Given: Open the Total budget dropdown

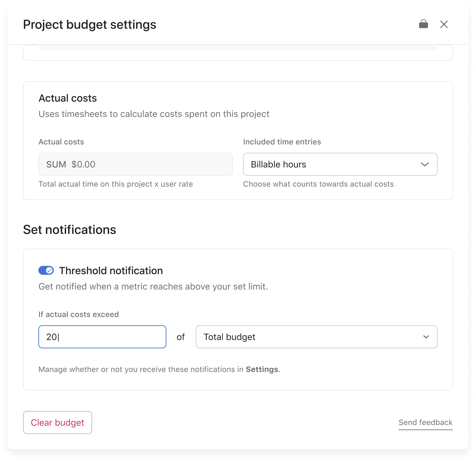Looking at the screenshot, I should coord(316,337).
